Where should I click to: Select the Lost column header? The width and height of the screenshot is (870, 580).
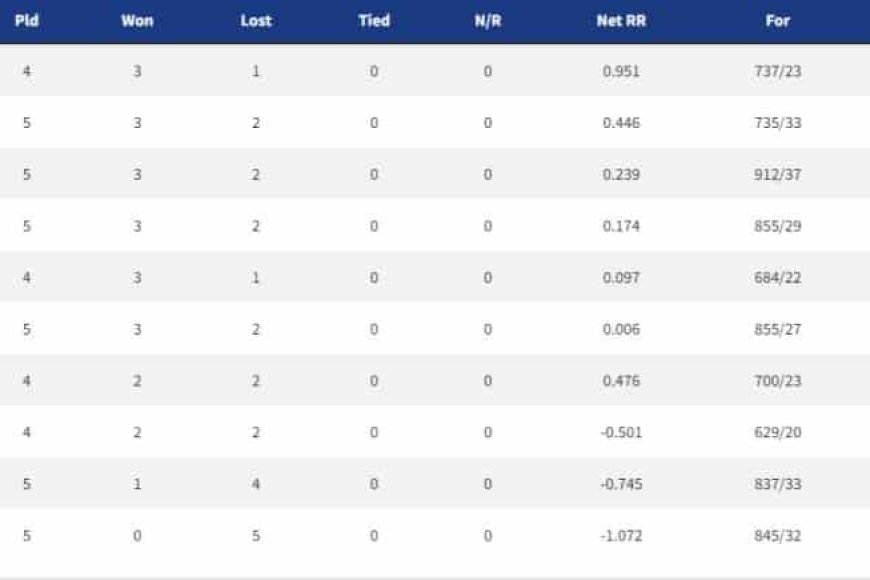[x=256, y=21]
